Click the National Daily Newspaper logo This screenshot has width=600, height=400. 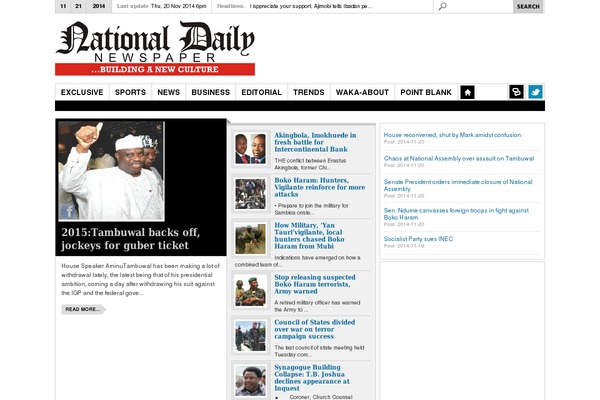(x=155, y=48)
